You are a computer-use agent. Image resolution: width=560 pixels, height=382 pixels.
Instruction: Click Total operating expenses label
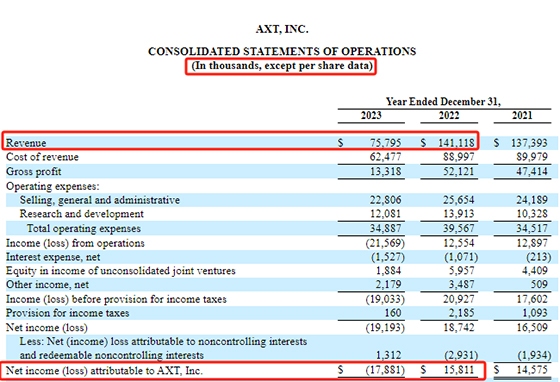point(84,228)
